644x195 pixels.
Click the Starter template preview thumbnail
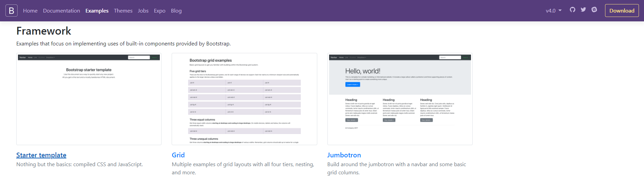tap(89, 99)
